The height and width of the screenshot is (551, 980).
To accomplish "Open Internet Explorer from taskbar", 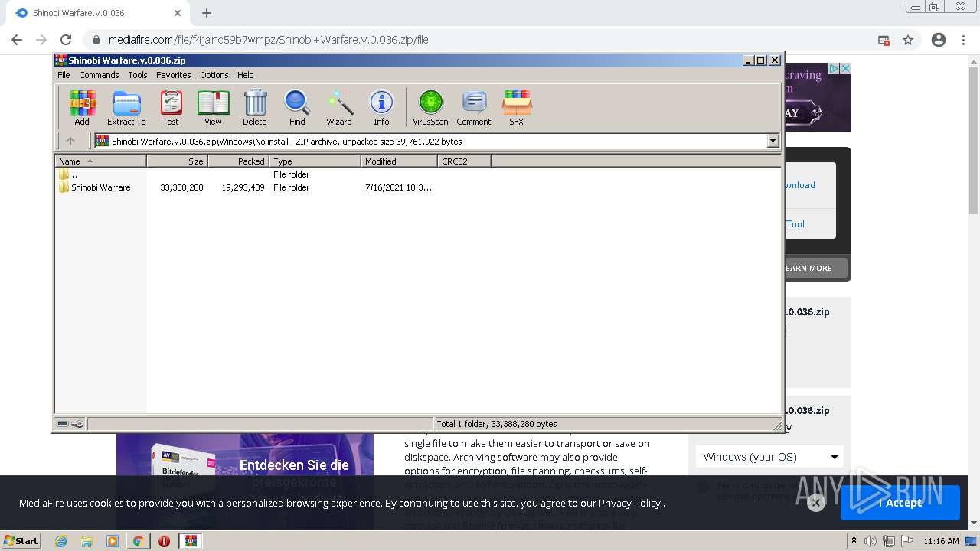I will (x=60, y=541).
